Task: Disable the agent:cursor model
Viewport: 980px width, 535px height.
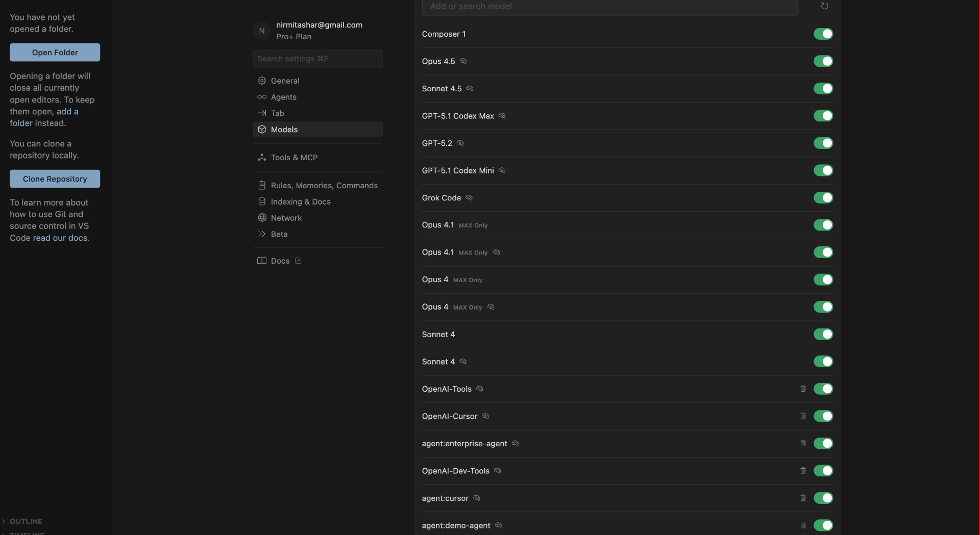Action: pyautogui.click(x=824, y=498)
